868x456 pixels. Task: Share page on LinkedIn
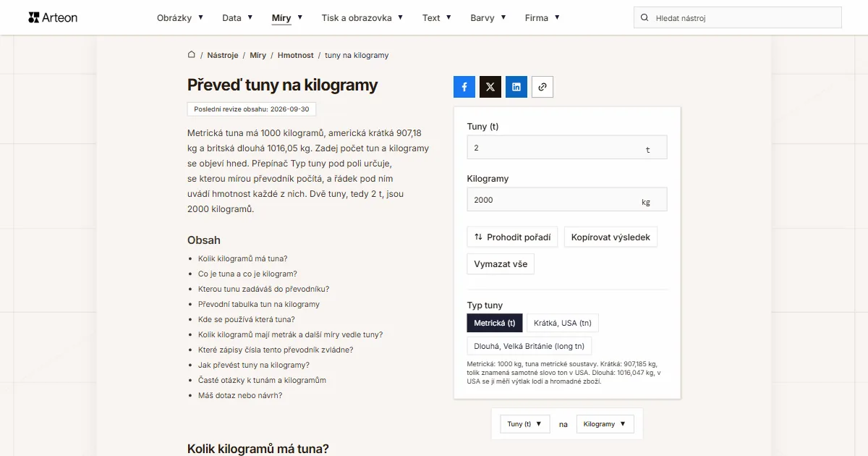pos(516,87)
